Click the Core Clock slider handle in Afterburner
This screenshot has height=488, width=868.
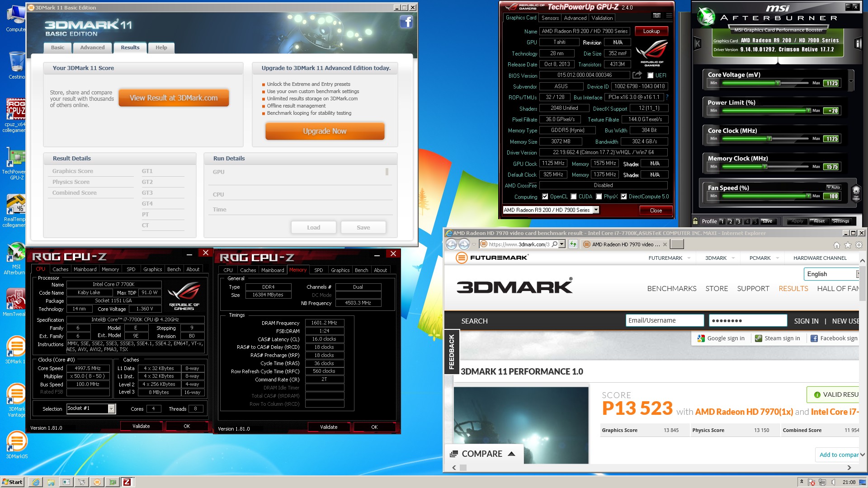coord(769,138)
